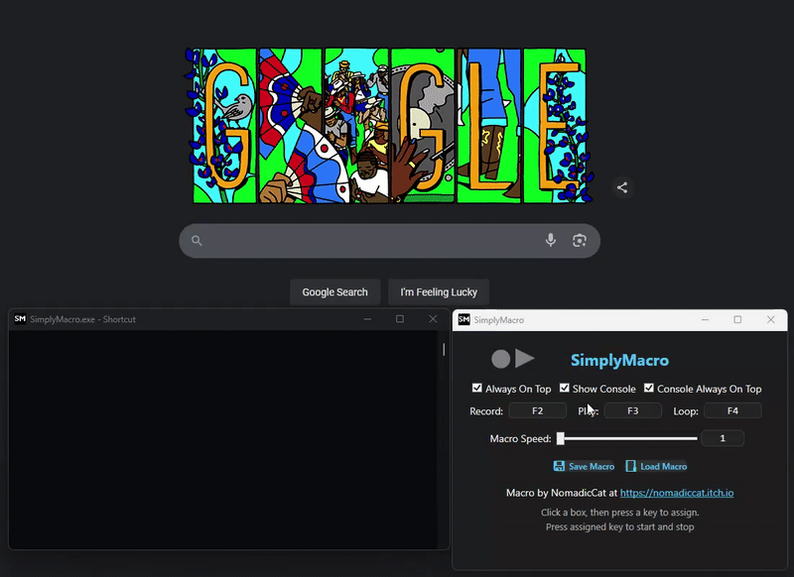Click the Save Macro floppy disk icon

[559, 466]
